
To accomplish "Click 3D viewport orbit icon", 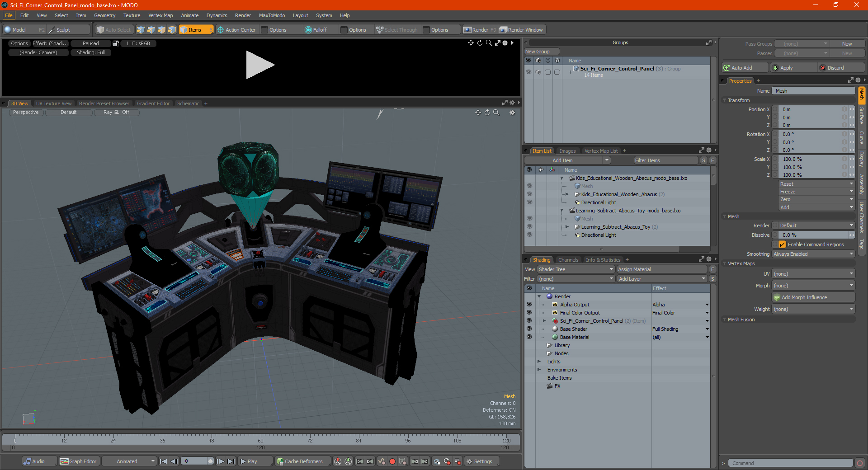I will pos(487,113).
